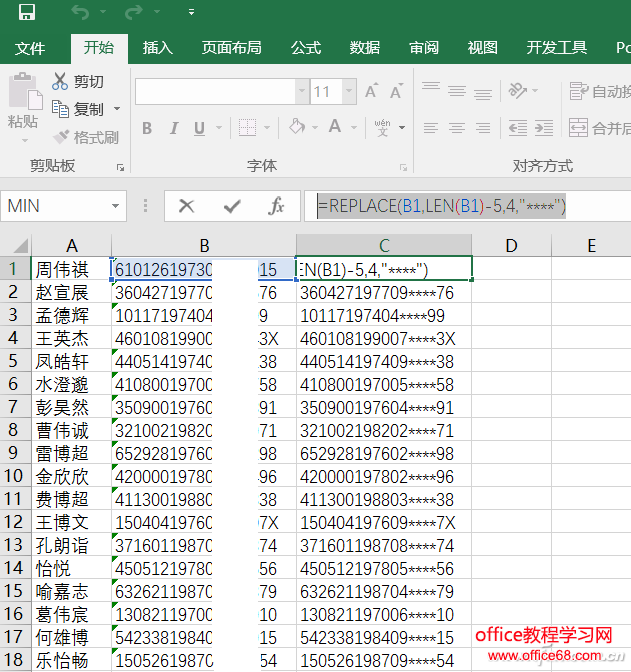The height and width of the screenshot is (672, 631).
Task: Click the Copy (复制) button
Action: pyautogui.click(x=78, y=109)
